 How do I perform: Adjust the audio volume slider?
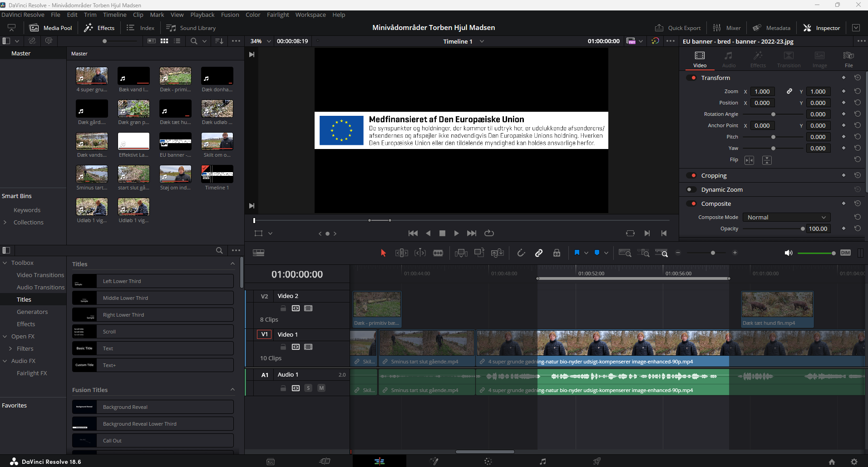[x=833, y=253]
